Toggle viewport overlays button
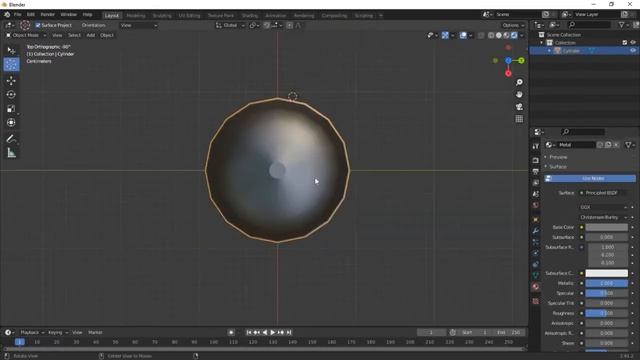640x360 pixels. coord(463,36)
